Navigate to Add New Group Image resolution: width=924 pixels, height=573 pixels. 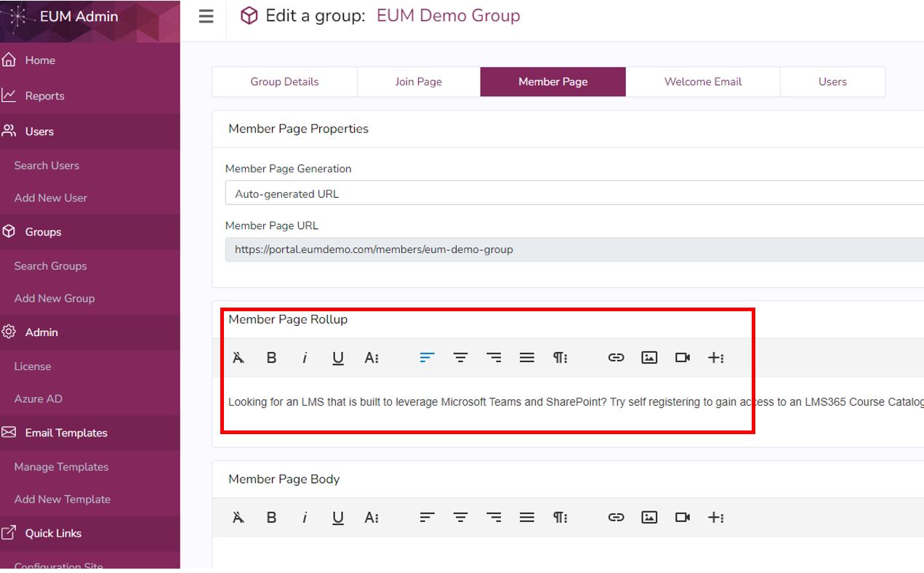click(x=54, y=298)
